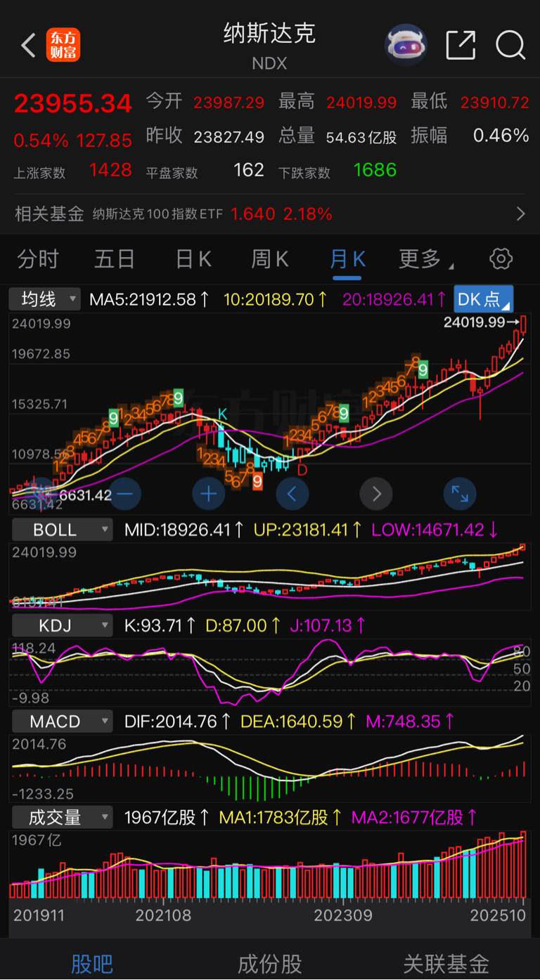Tap MACD DEA:1640.59 value
Viewport: 540px width, 980px height.
[x=299, y=721]
